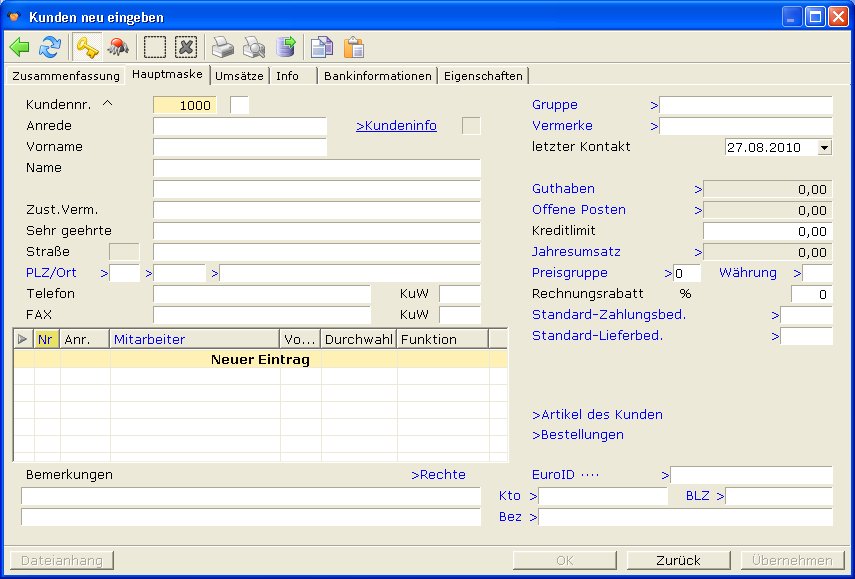Screen dimensions: 855x579
Task: Click the blue refresh arrows icon
Action: coord(49,47)
